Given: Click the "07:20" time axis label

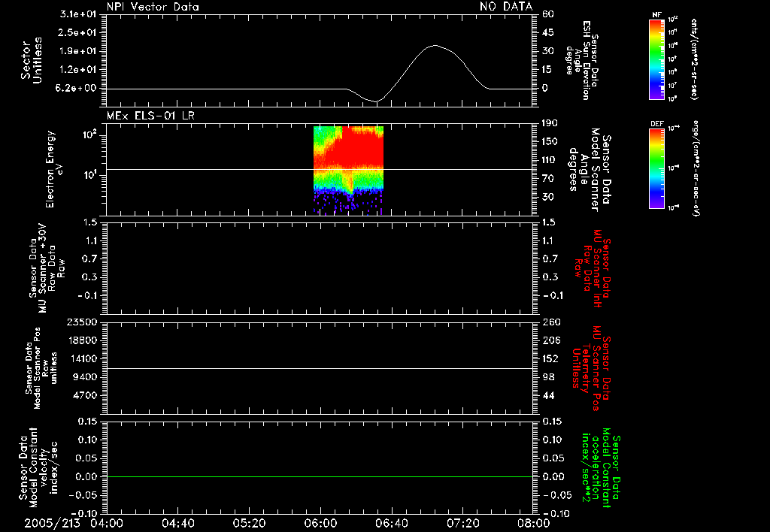Looking at the screenshot, I should pyautogui.click(x=463, y=523).
